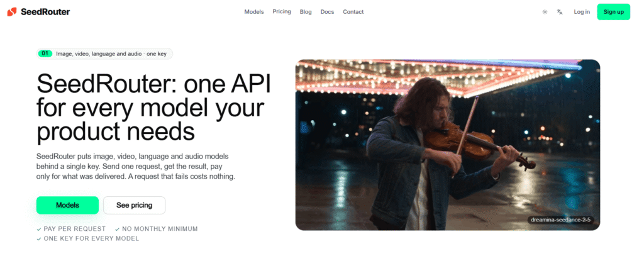Click checkmark icon beside NO MONTHLY MINIMUM
This screenshot has height=261, width=644.
pyautogui.click(x=118, y=229)
